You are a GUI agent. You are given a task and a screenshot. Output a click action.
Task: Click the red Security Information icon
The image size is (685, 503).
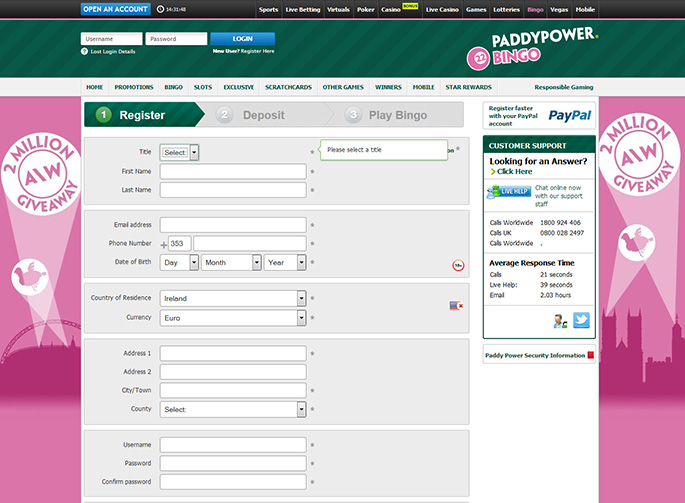[x=591, y=355]
